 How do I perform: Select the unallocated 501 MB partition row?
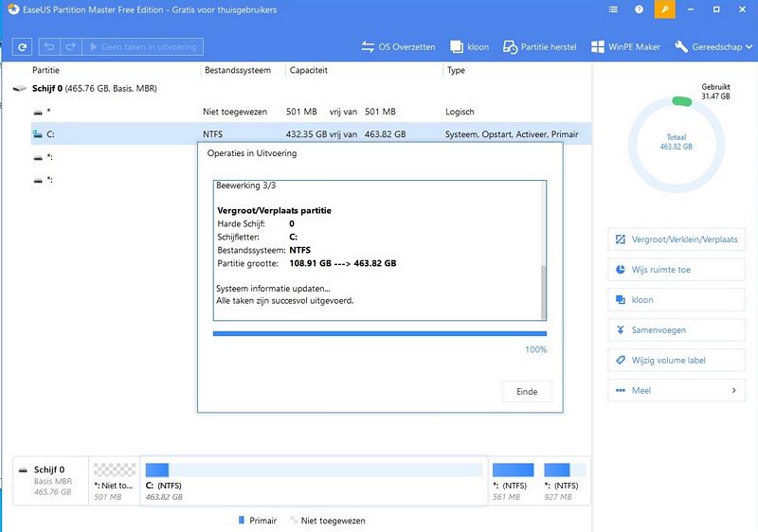click(x=312, y=112)
